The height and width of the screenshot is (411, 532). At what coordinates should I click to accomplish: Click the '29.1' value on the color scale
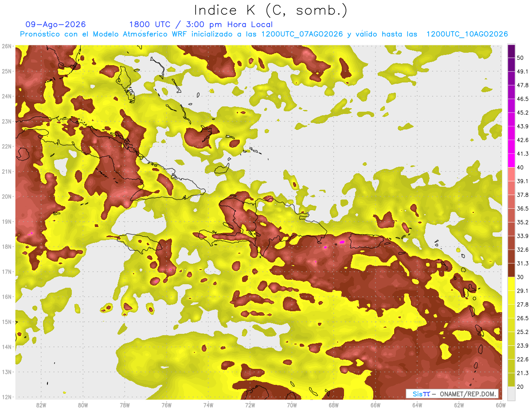click(x=523, y=291)
